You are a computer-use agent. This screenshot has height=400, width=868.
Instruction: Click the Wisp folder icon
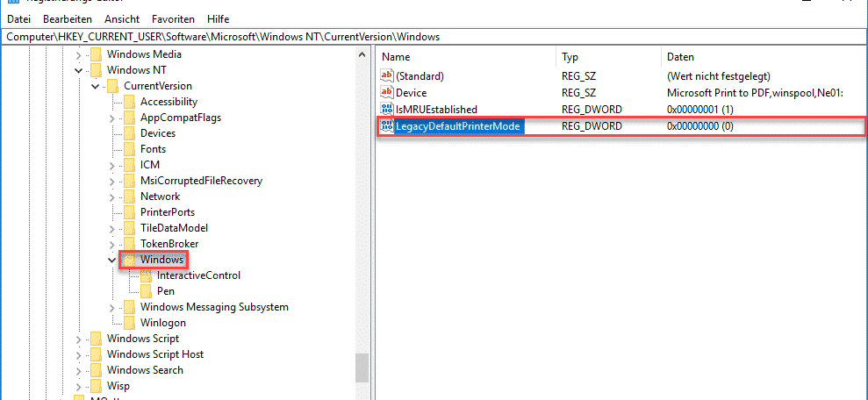click(96, 386)
